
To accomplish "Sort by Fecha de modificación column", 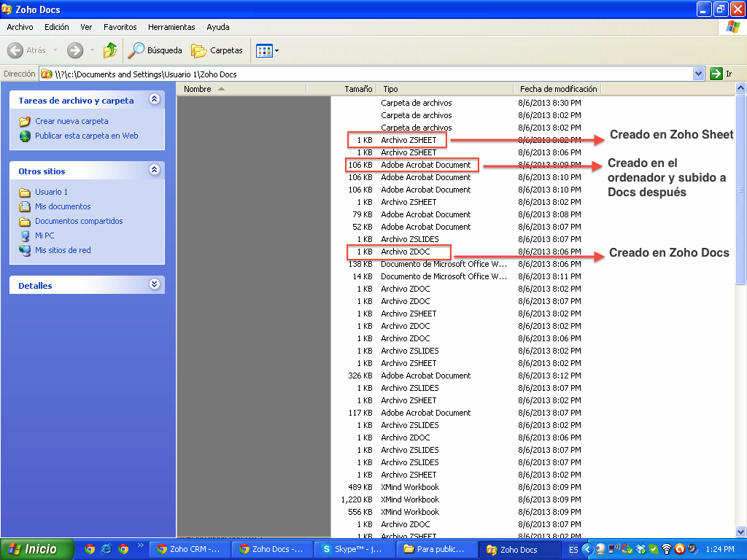I will click(558, 89).
